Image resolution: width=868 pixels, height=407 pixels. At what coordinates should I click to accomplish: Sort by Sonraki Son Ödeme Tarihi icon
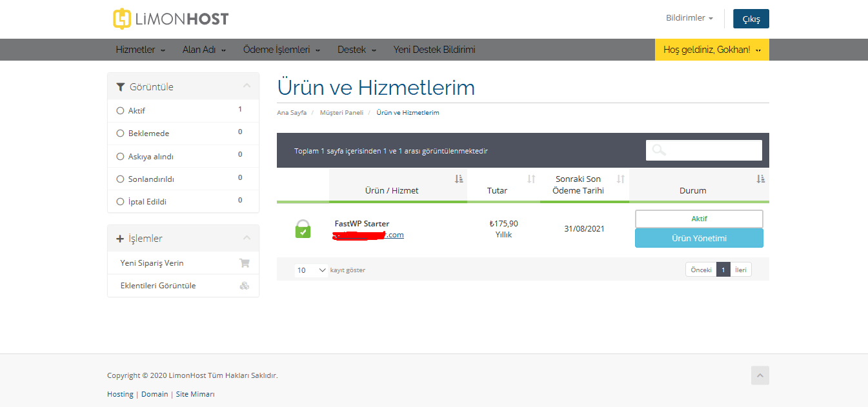click(621, 179)
